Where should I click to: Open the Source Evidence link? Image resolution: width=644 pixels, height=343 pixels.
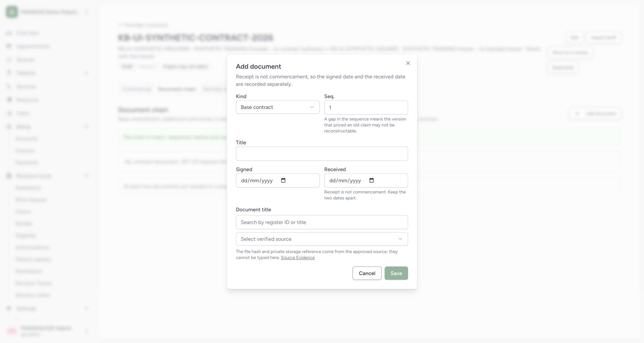298,258
